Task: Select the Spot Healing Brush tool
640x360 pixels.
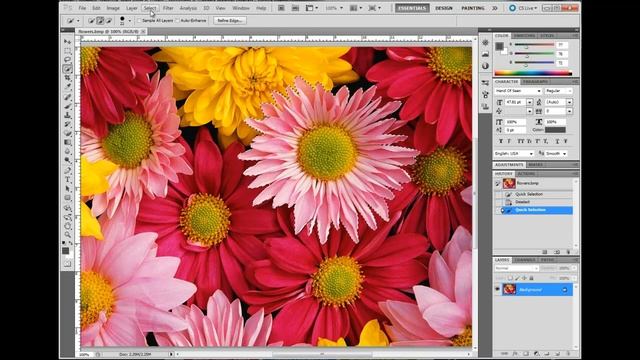Action: [67, 97]
